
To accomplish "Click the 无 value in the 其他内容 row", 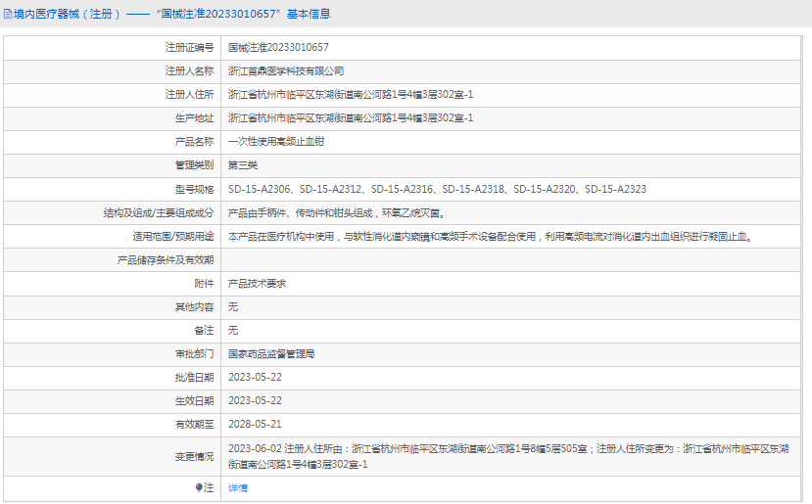I will (233, 307).
